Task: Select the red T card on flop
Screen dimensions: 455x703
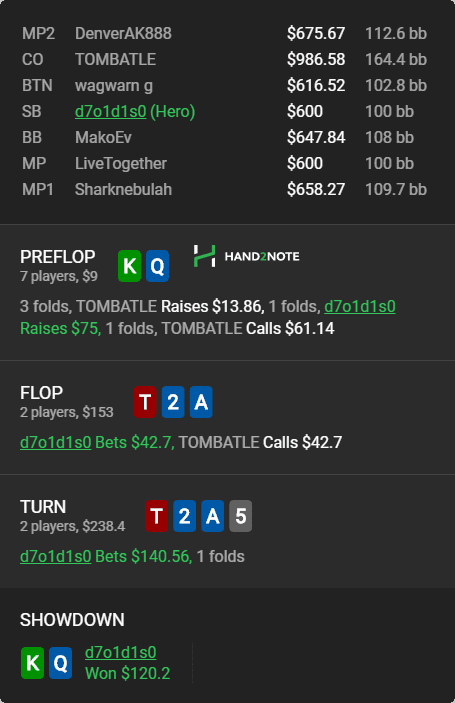Action: pos(145,402)
